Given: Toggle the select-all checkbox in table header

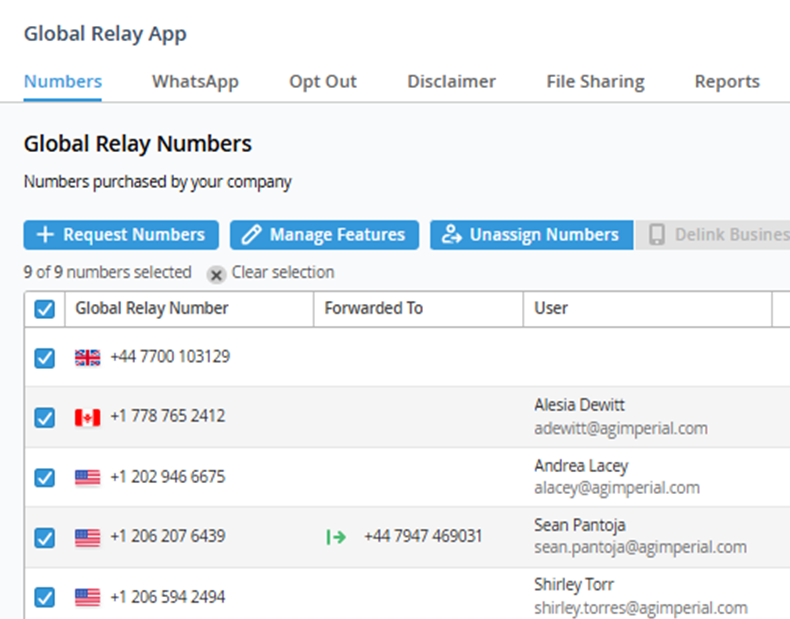Looking at the screenshot, I should pyautogui.click(x=44, y=309).
